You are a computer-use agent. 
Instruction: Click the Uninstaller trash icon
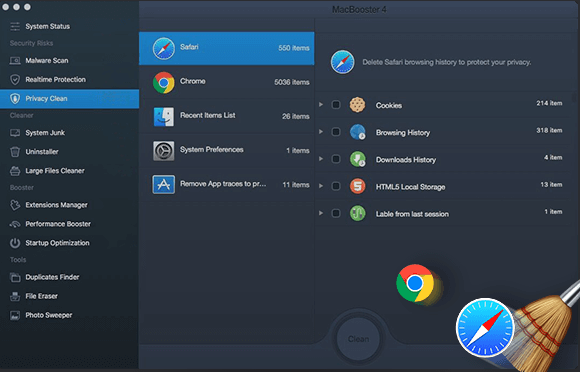[15, 152]
